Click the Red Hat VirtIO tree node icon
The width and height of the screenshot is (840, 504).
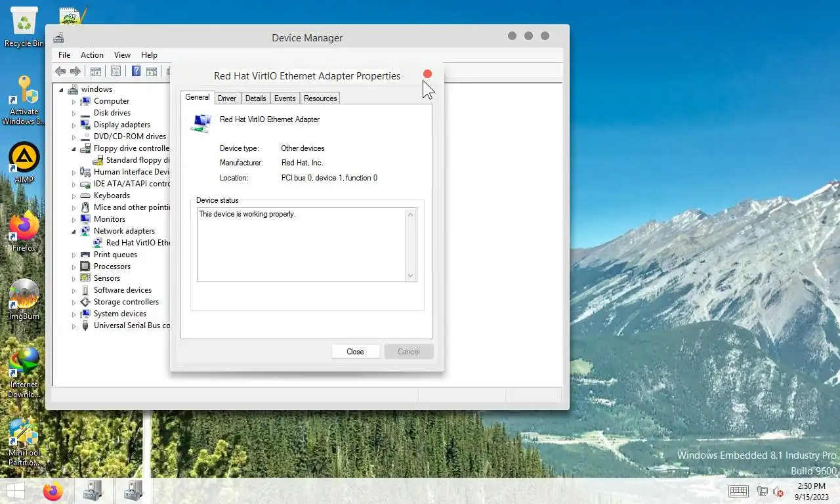(98, 243)
